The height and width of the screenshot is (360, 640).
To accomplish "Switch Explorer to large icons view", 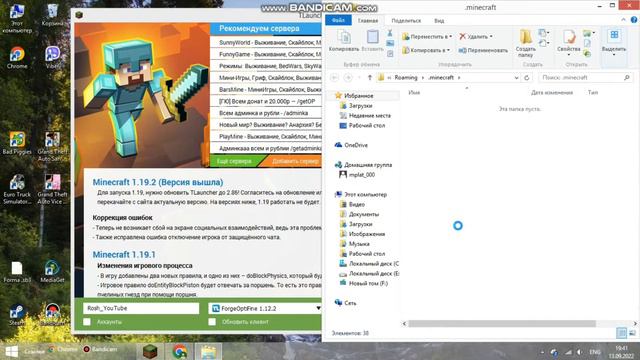I will click(632, 333).
